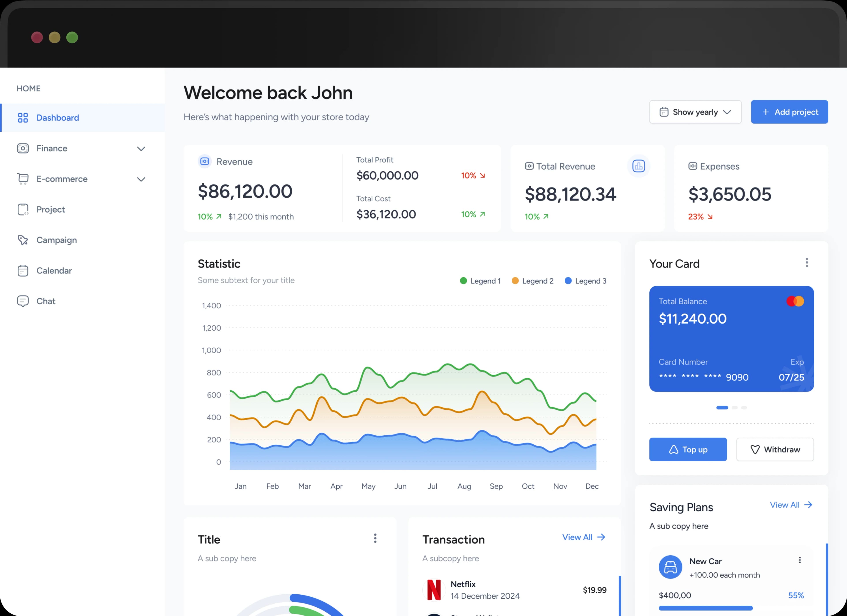Open New Car plan three-dot menu
Viewport: 847px width, 616px height.
pos(800,560)
